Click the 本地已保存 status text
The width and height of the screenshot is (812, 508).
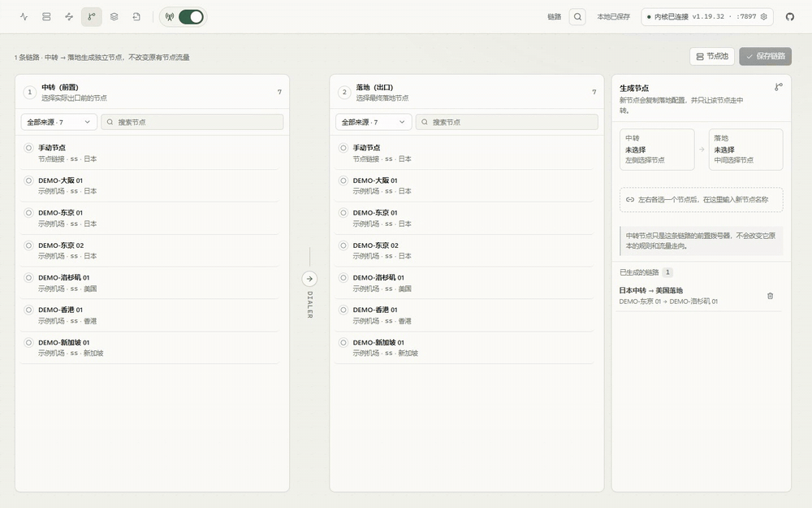pos(614,16)
